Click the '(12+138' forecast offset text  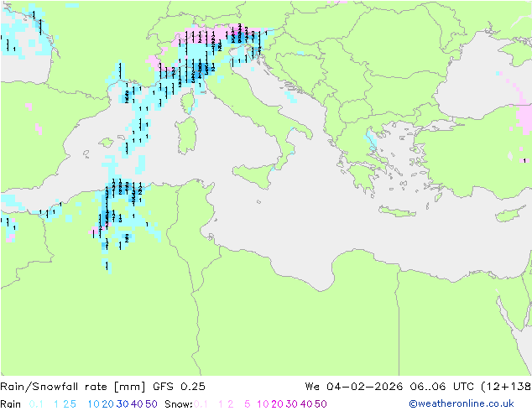pos(506,387)
